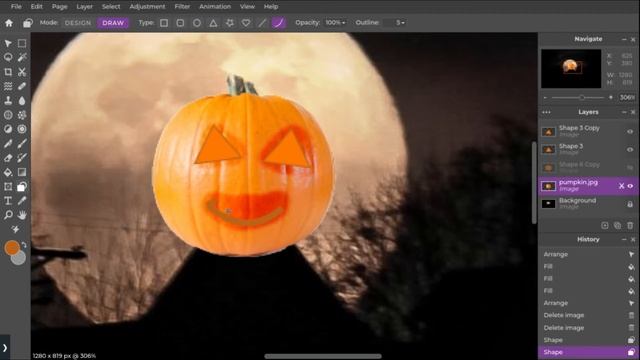Viewport: 640px width, 360px height.
Task: Open the Opacity 100% dropdown
Action: coord(335,23)
